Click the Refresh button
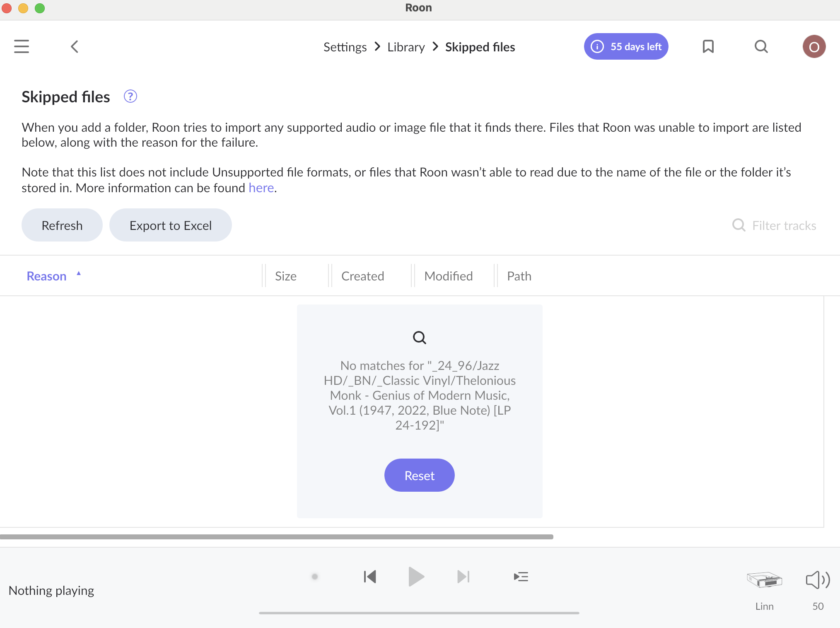This screenshot has width=840, height=628. [62, 225]
